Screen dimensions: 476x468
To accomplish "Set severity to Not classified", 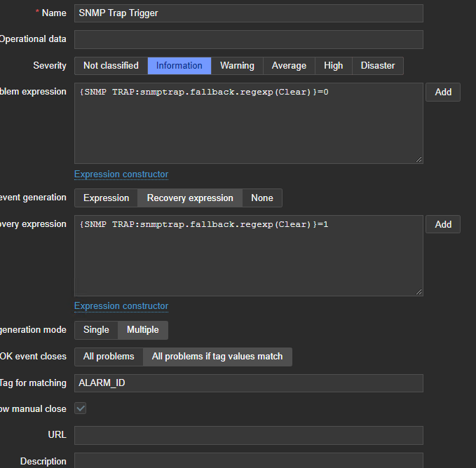I will pos(111,66).
